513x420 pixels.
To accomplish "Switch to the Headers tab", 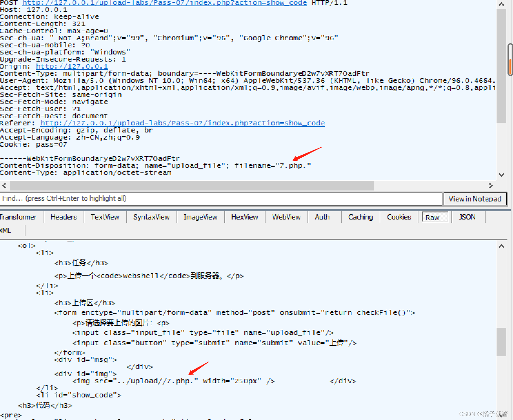I will point(64,217).
